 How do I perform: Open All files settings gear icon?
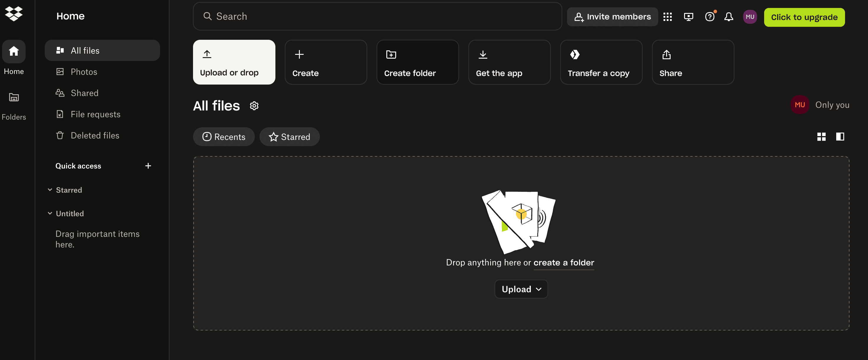coord(254,106)
